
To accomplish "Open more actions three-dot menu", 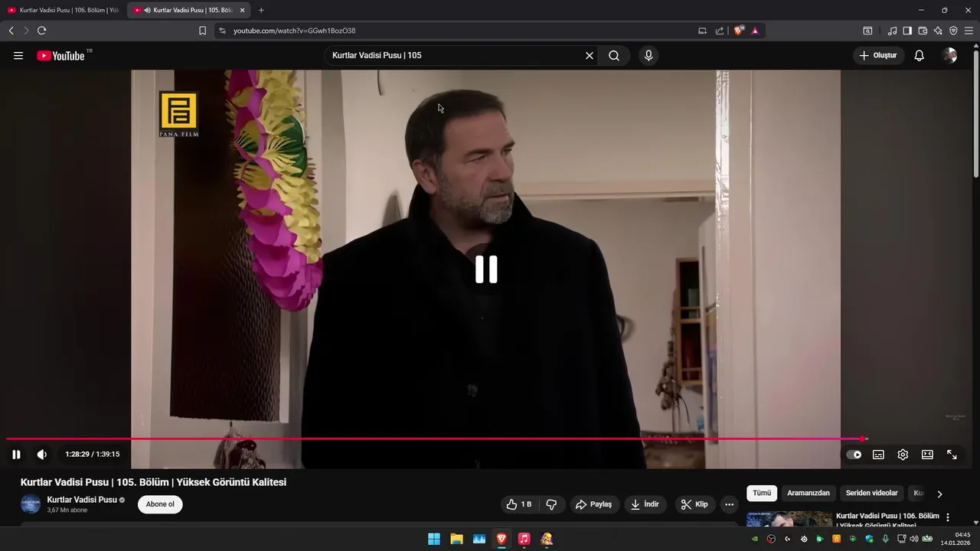I will click(729, 504).
